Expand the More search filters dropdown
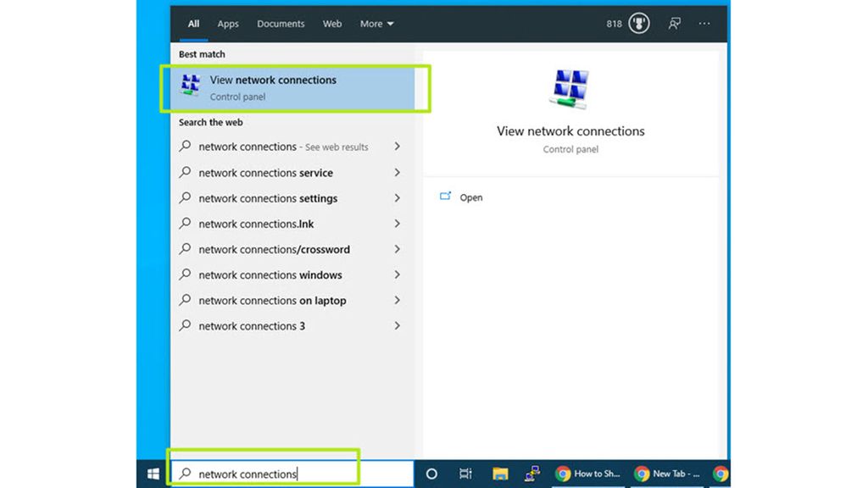 tap(376, 24)
